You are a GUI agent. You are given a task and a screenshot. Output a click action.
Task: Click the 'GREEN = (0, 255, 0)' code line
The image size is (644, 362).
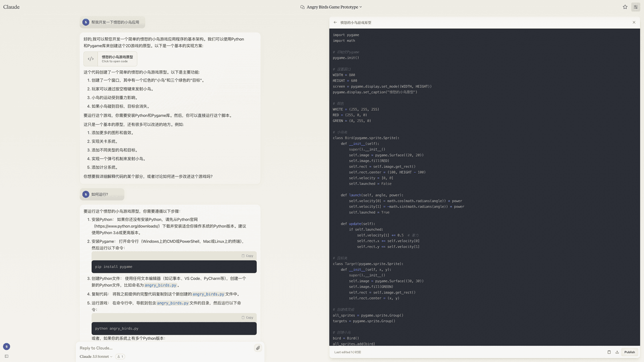point(352,121)
